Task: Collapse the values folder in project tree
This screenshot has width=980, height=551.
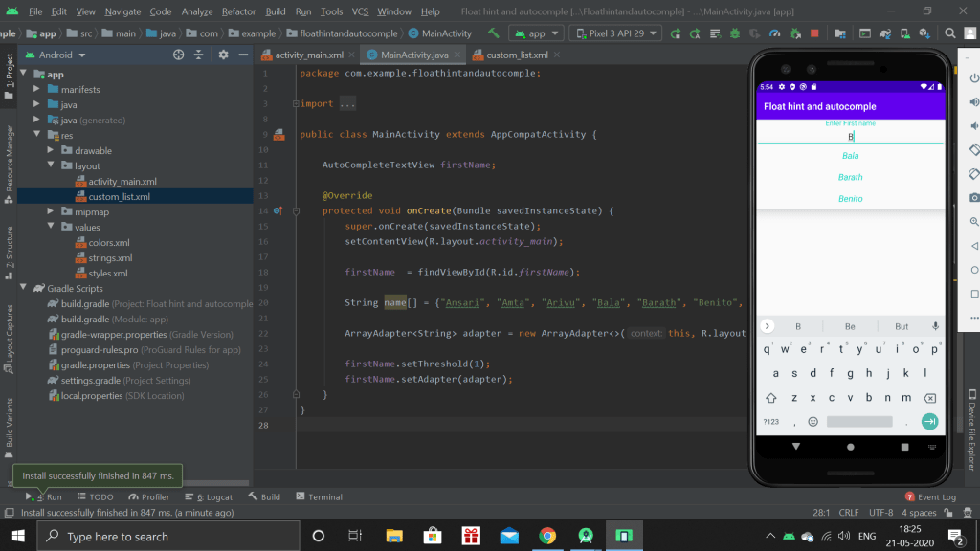Action: point(52,227)
